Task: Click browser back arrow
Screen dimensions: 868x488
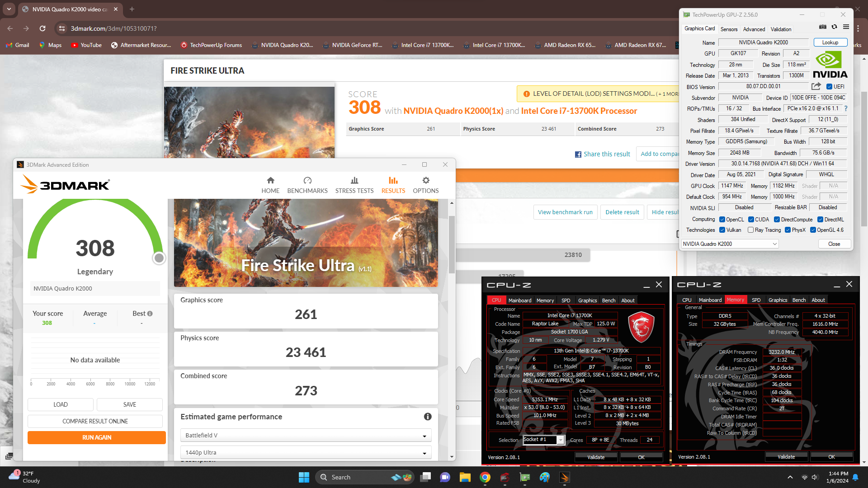Action: (x=10, y=28)
